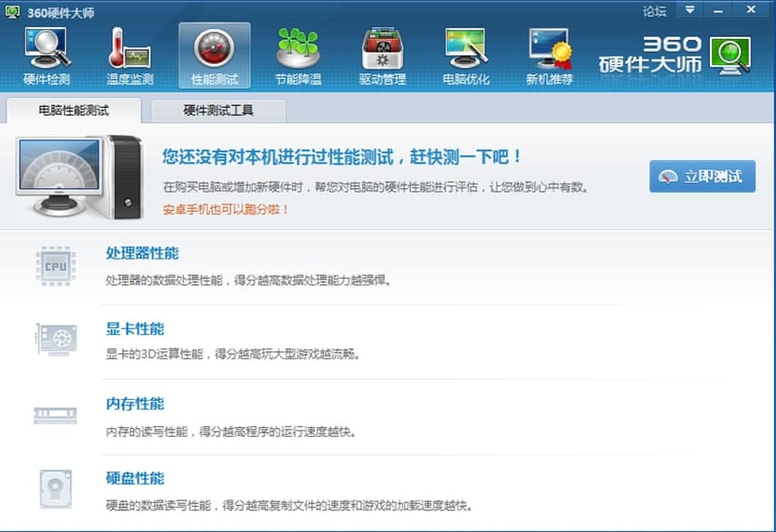Select the 温度监测 thermometer icon
The width and height of the screenshot is (776, 532).
(x=129, y=48)
